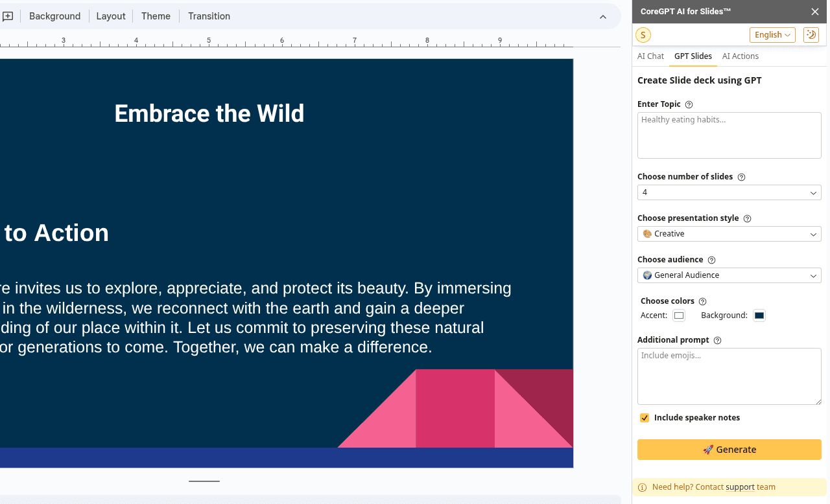Switch to the AI Chat tab
Screen dimensions: 830x504
[x=650, y=56]
